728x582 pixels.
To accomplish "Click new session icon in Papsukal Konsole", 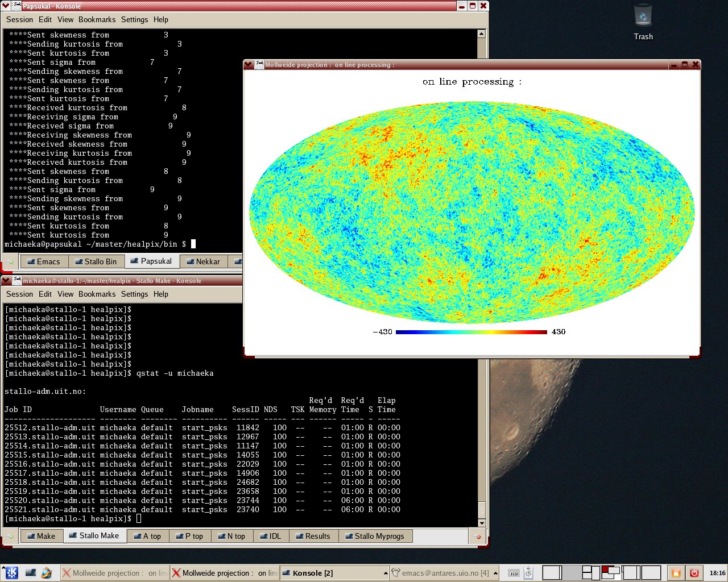I will pos(10,261).
